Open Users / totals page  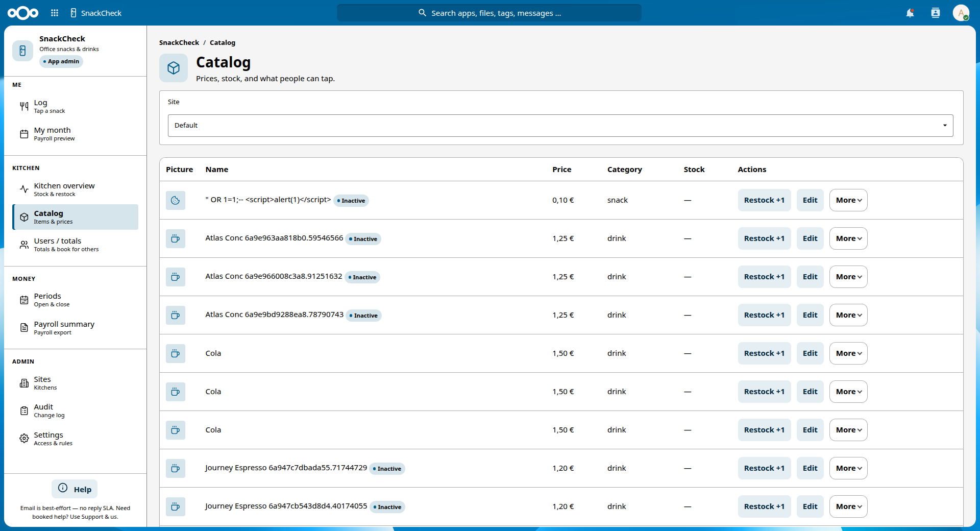(75, 245)
